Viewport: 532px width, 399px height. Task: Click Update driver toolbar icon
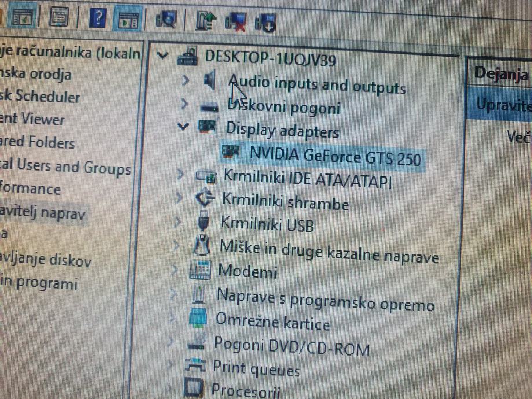click(x=205, y=21)
